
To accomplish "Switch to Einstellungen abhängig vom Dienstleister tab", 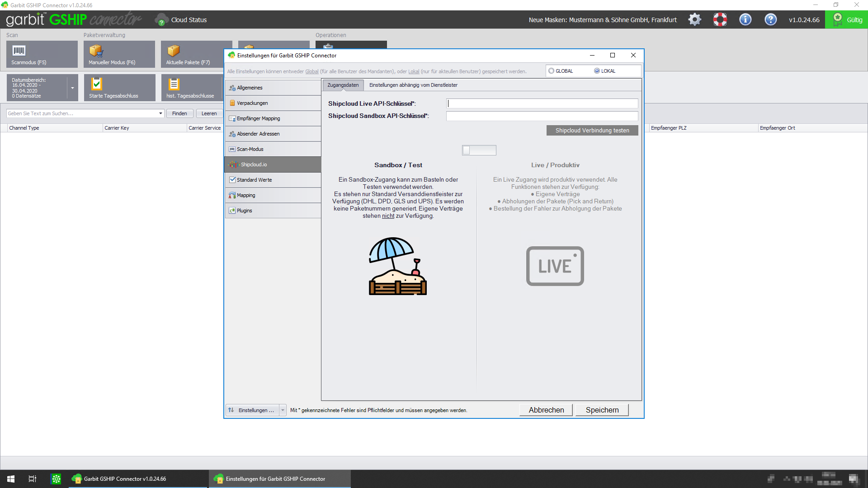I will click(413, 85).
